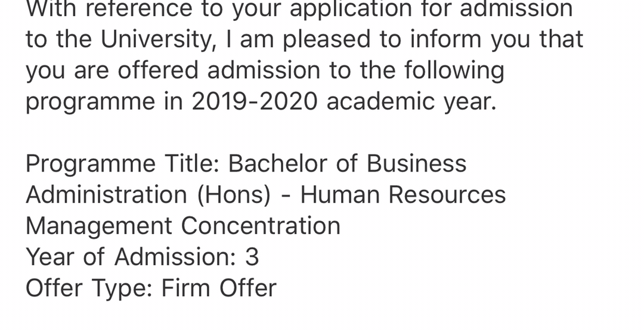The width and height of the screenshot is (644, 330).
Task: Click the word "following" in the paragraph
Action: [454, 71]
